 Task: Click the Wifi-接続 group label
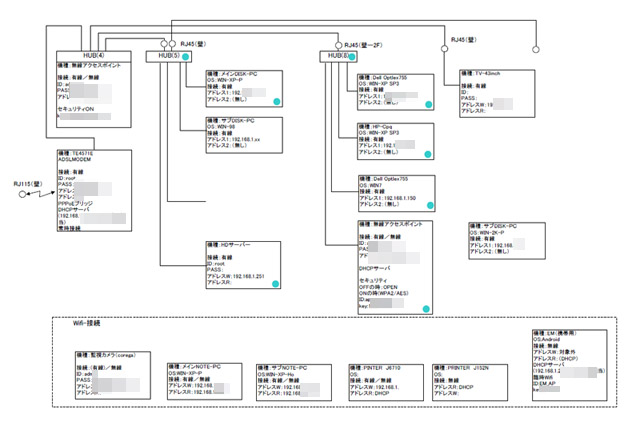coord(87,323)
